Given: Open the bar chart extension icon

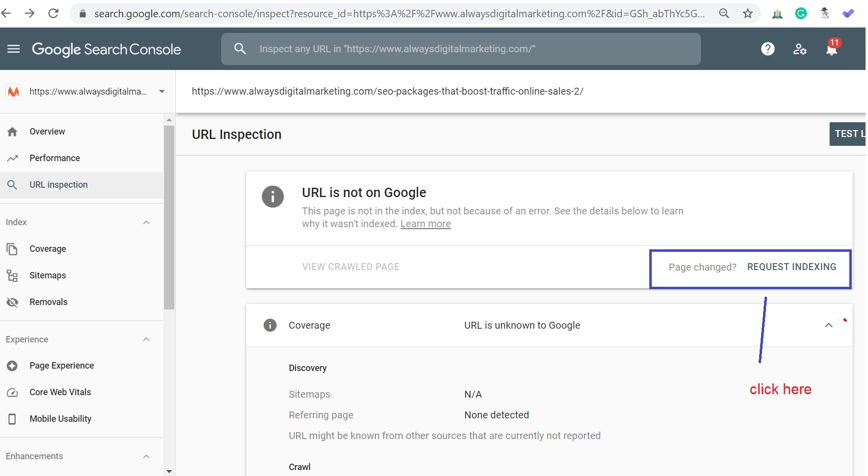Looking at the screenshot, I should click(x=777, y=14).
